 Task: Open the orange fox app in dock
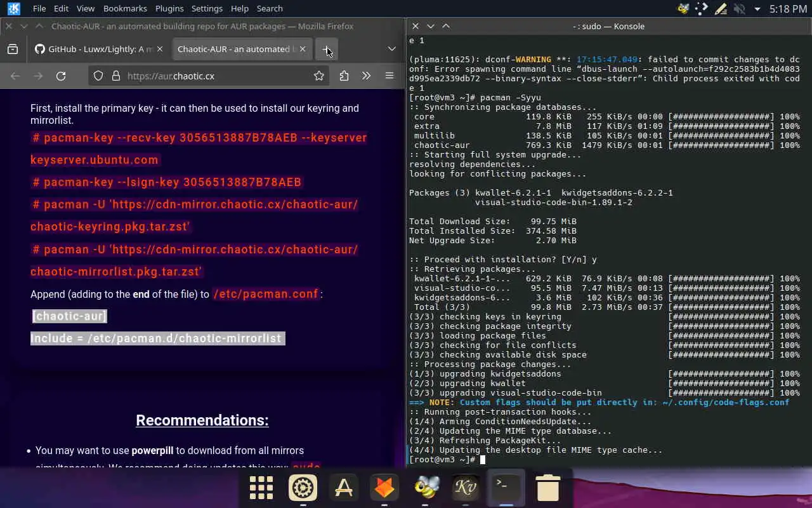[384, 488]
